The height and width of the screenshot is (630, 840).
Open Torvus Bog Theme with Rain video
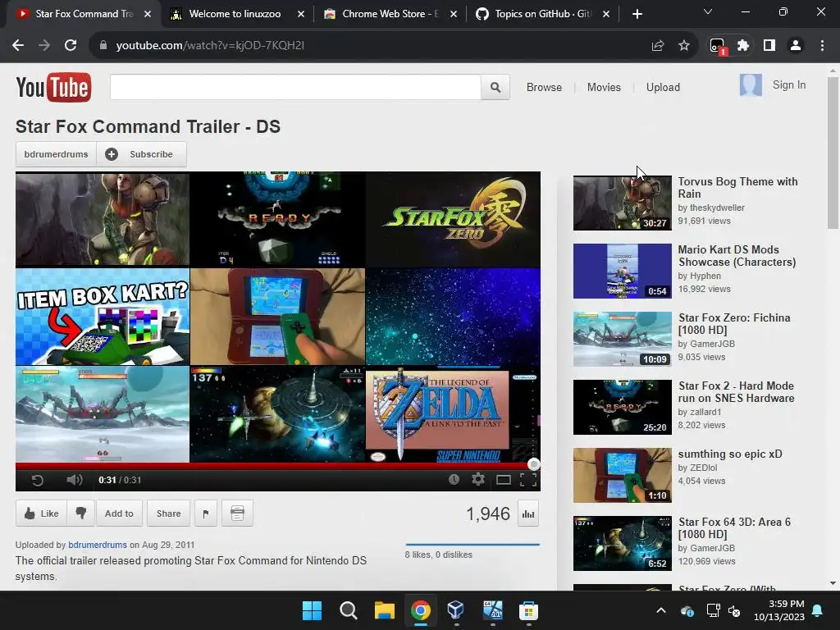tap(737, 188)
